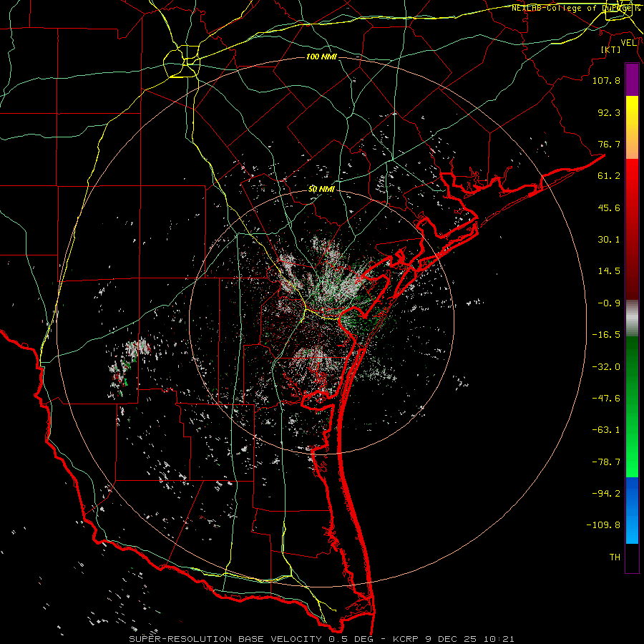This screenshot has width=644, height=644.
Task: Click the -78.7 velocity scale value
Action: pos(606,462)
